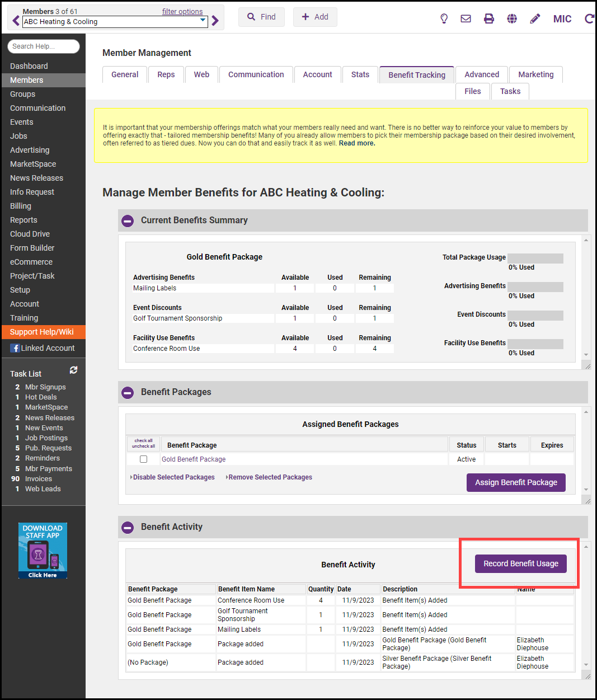Click the lightbulb icon in top toolbar
This screenshot has width=597, height=700.
[444, 19]
